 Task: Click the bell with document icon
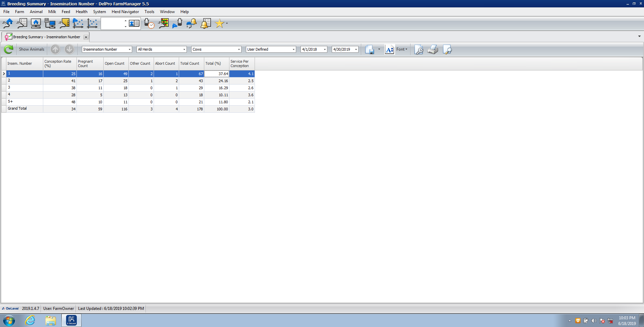click(206, 23)
